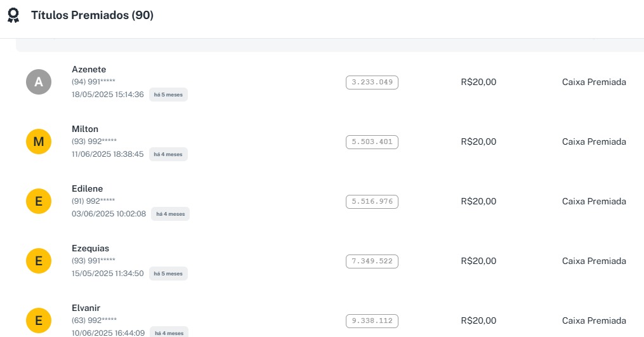Click ticket number 5.503.401 badge

coord(372,142)
